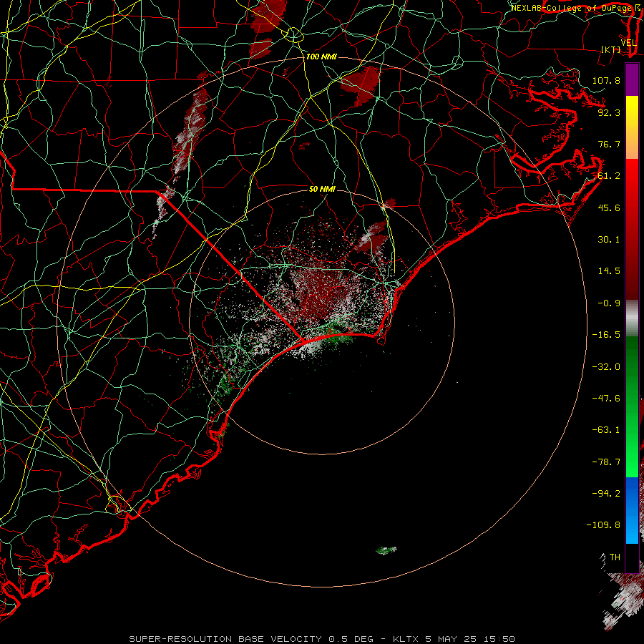Click the -0.9 scale value
Image resolution: width=644 pixels, height=644 pixels.
pyautogui.click(x=609, y=303)
